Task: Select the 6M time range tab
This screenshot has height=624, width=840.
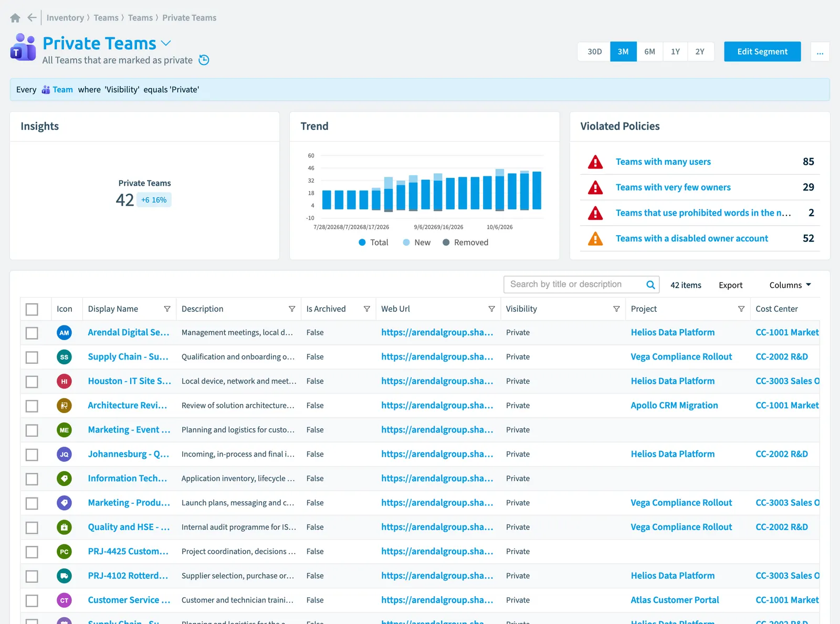Action: tap(649, 51)
